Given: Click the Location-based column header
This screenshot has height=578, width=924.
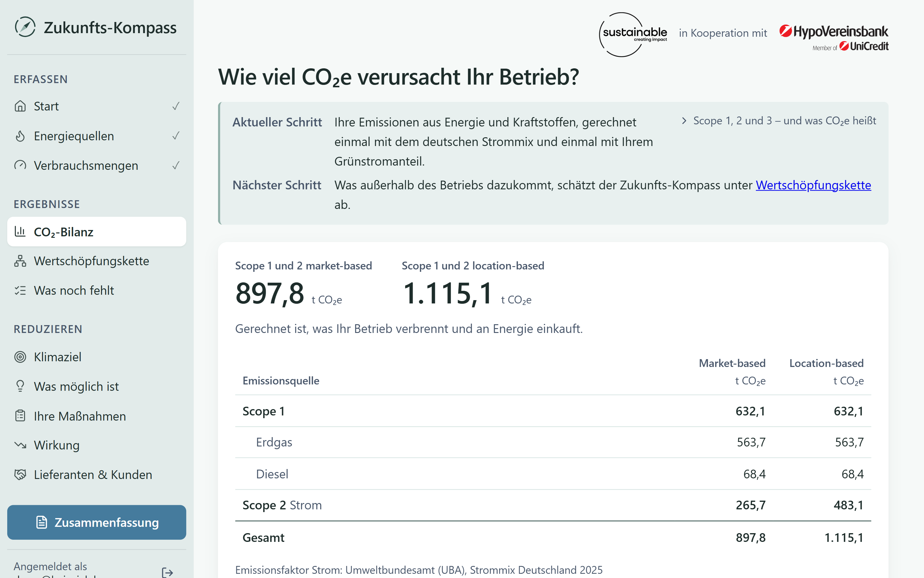Looking at the screenshot, I should coord(826,363).
